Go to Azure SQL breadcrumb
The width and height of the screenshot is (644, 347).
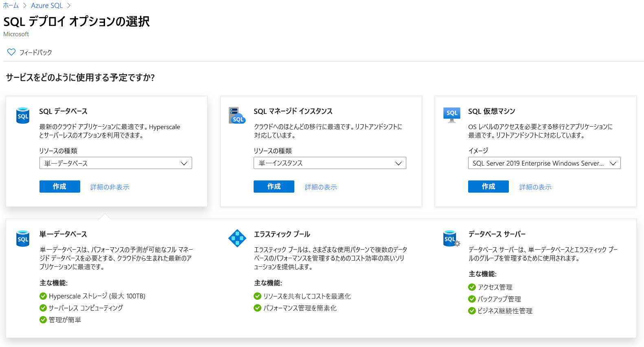click(47, 5)
